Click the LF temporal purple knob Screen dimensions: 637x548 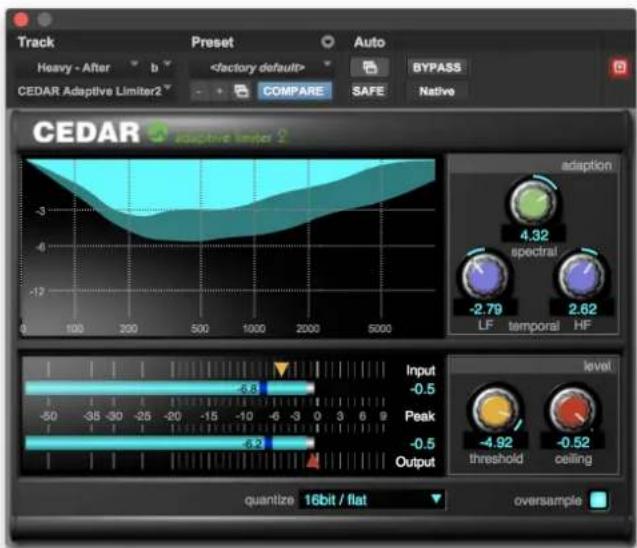tap(484, 275)
